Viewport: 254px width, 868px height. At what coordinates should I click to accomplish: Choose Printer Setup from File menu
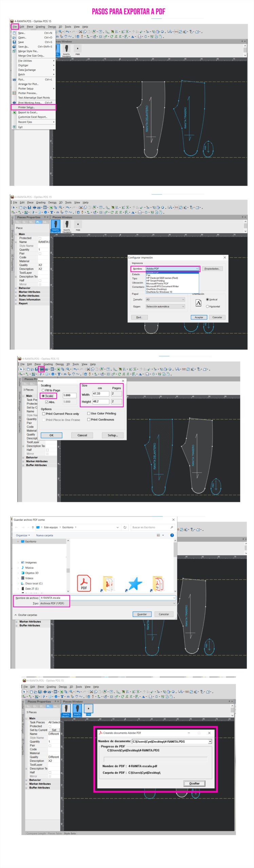point(34,107)
